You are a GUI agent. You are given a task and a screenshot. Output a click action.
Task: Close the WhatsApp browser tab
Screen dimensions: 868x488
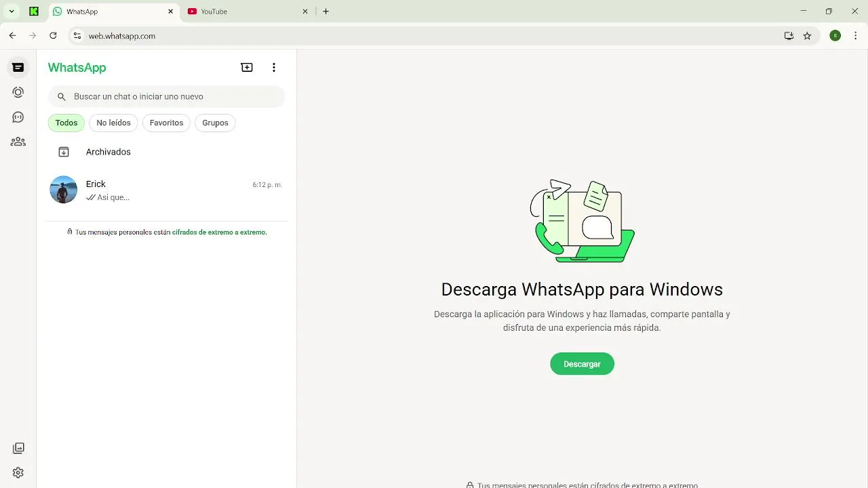coord(171,12)
